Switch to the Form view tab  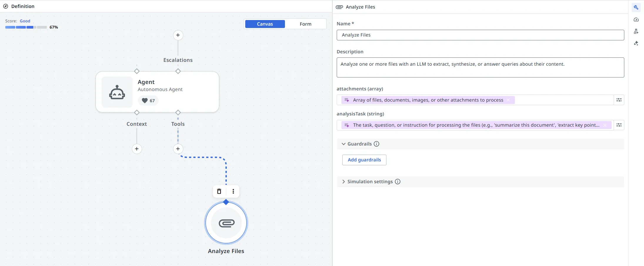point(306,24)
